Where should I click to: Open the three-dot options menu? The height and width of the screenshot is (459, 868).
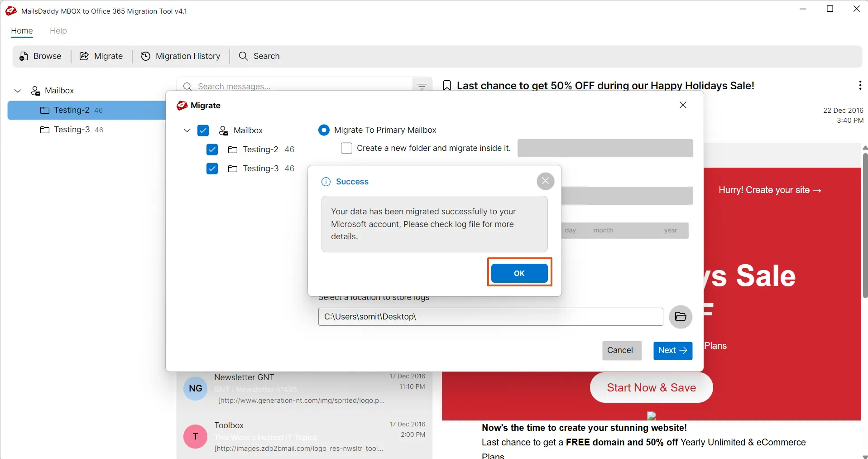[859, 85]
